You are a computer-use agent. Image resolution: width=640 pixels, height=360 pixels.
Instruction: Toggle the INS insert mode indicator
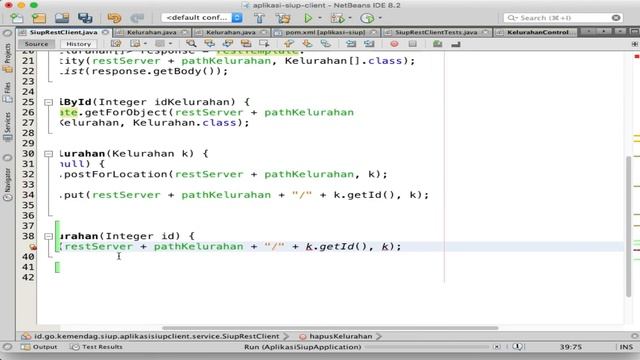[x=626, y=347]
